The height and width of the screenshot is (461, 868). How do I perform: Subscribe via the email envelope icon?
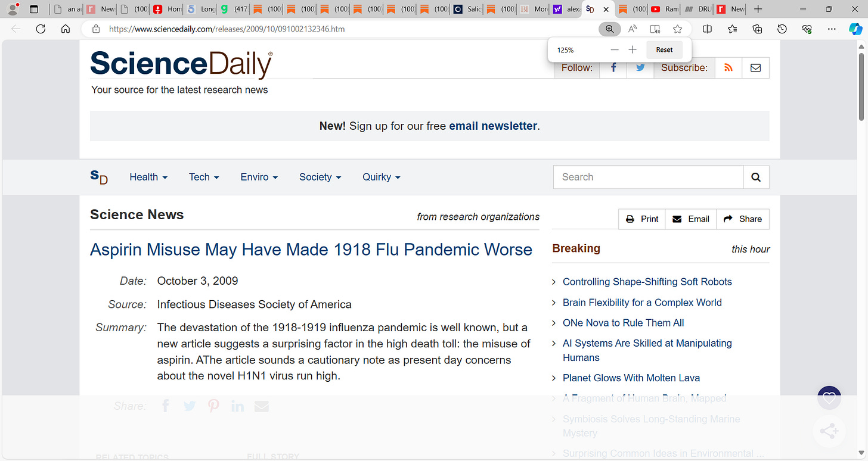point(755,68)
